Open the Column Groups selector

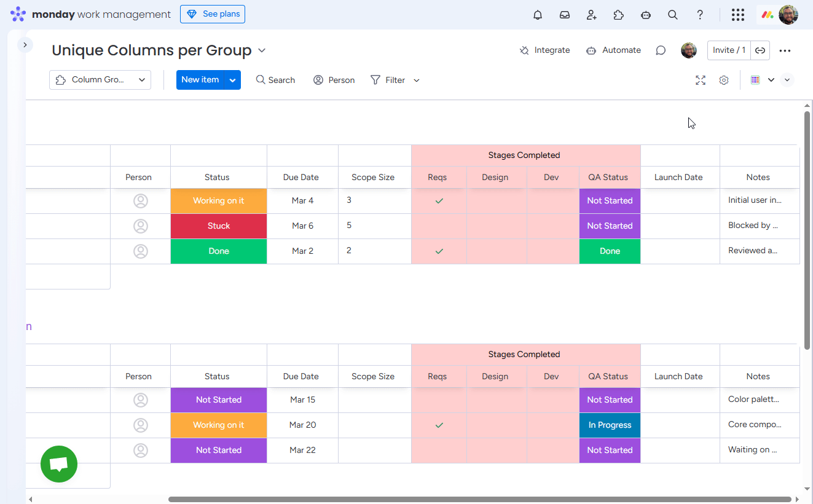tap(100, 80)
